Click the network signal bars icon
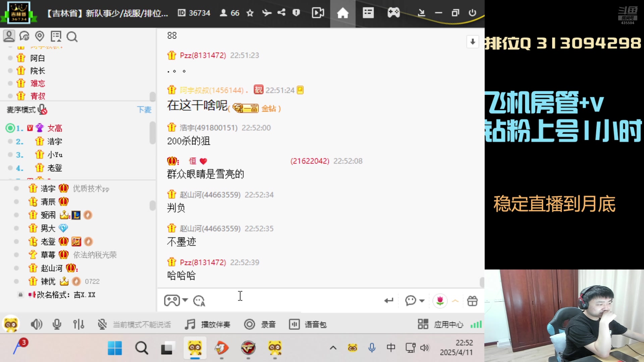The width and height of the screenshot is (644, 362). pos(476,324)
